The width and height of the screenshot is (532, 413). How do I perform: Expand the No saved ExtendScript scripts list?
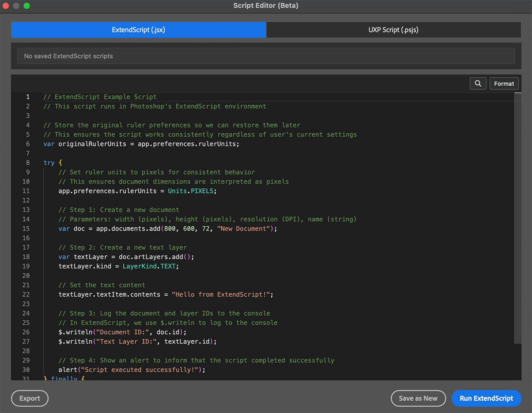[x=266, y=56]
